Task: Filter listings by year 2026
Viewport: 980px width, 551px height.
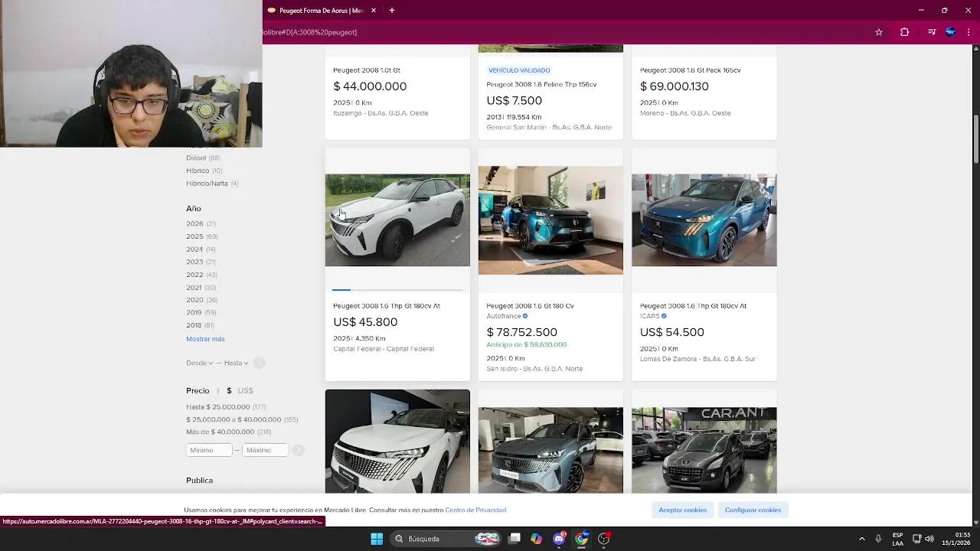Action: coord(201,223)
